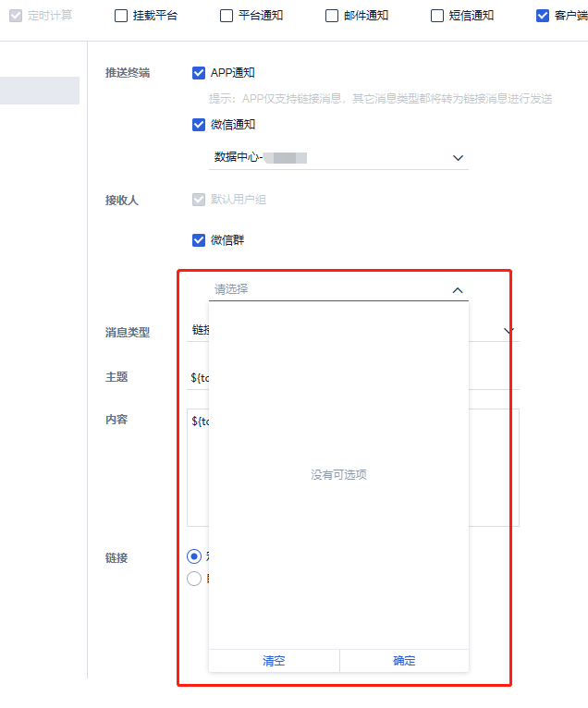The image size is (588, 708).
Task: Uncheck the 客户端 checkbox
Action: coord(543,16)
